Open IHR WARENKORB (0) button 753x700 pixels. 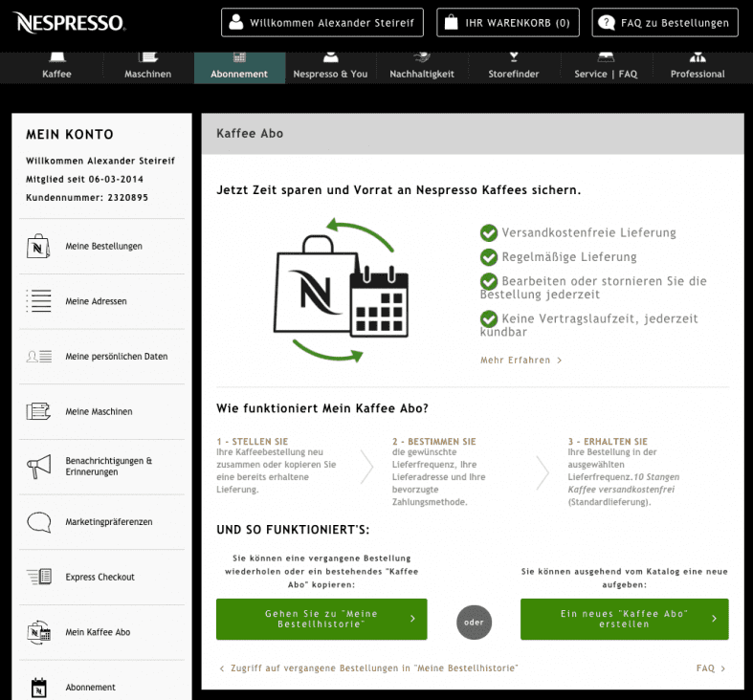coord(508,22)
